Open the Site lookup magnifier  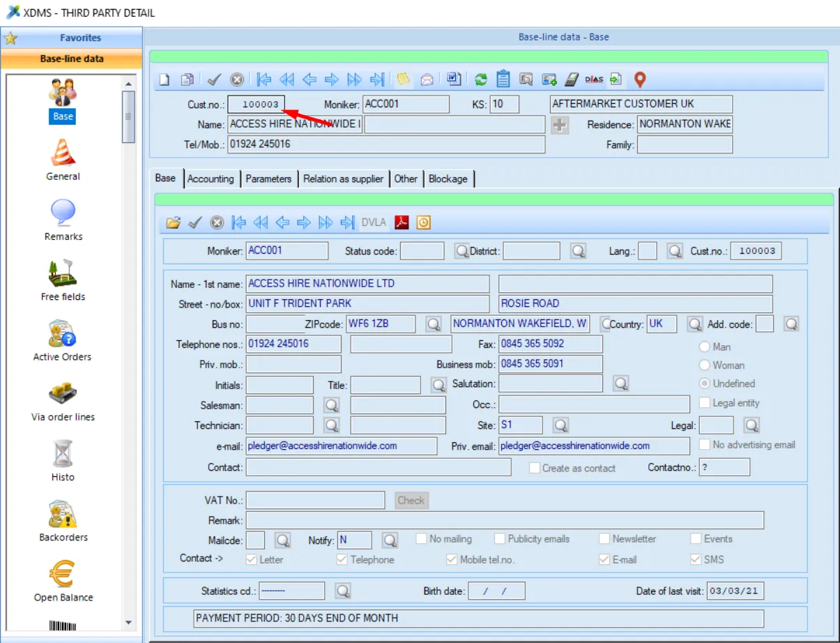coord(560,425)
